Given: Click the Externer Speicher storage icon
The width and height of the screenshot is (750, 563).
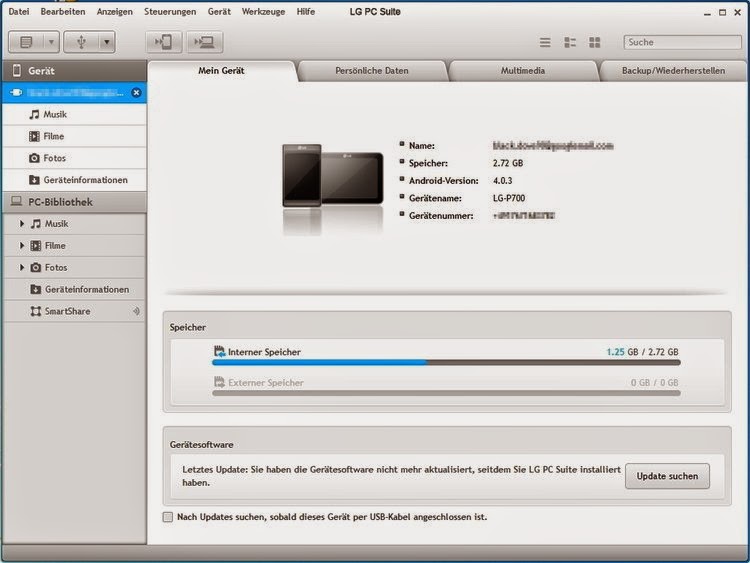Looking at the screenshot, I should pos(220,382).
